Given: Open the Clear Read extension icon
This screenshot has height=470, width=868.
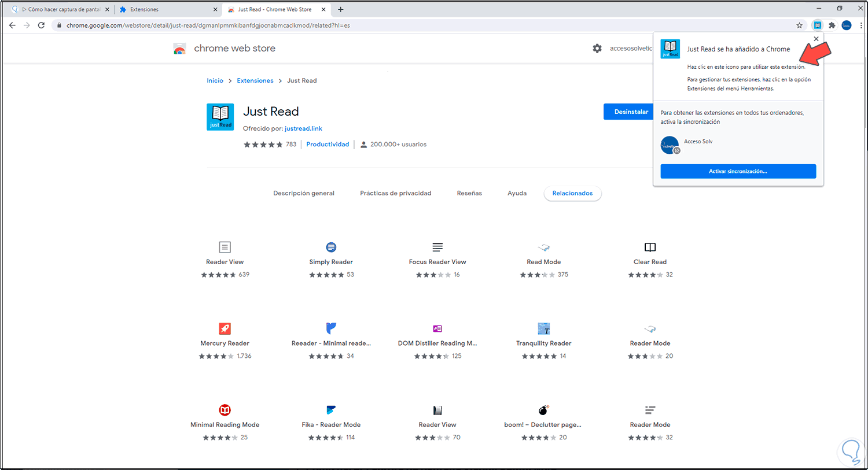Looking at the screenshot, I should [650, 247].
